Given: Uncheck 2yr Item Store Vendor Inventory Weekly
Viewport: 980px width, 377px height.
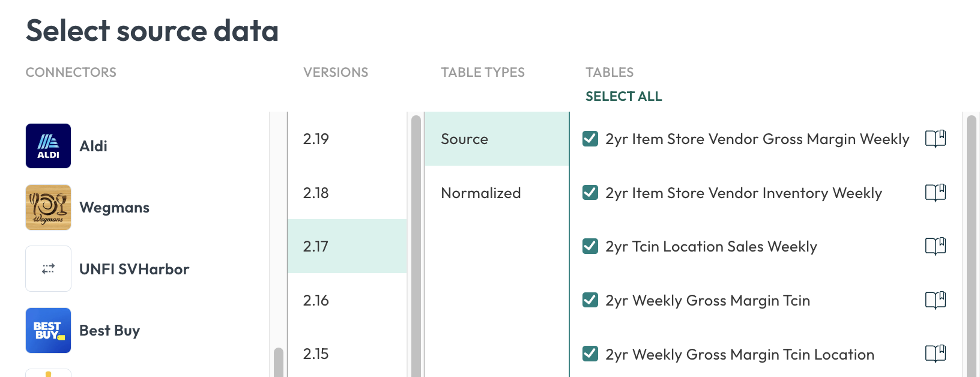Looking at the screenshot, I should click(x=590, y=193).
